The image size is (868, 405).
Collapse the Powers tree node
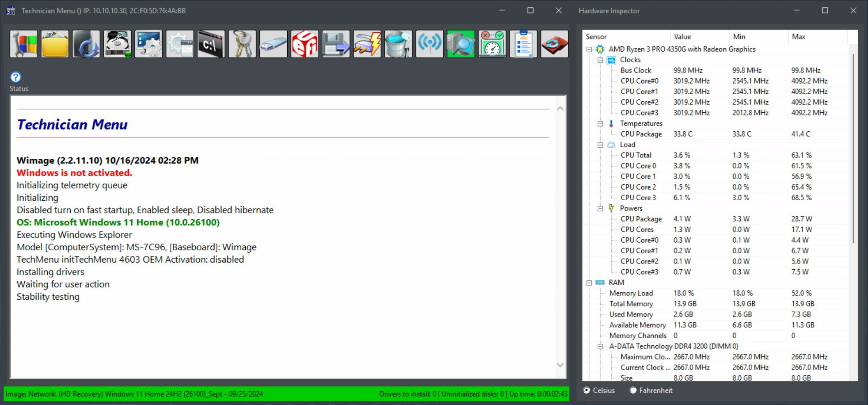coord(600,208)
